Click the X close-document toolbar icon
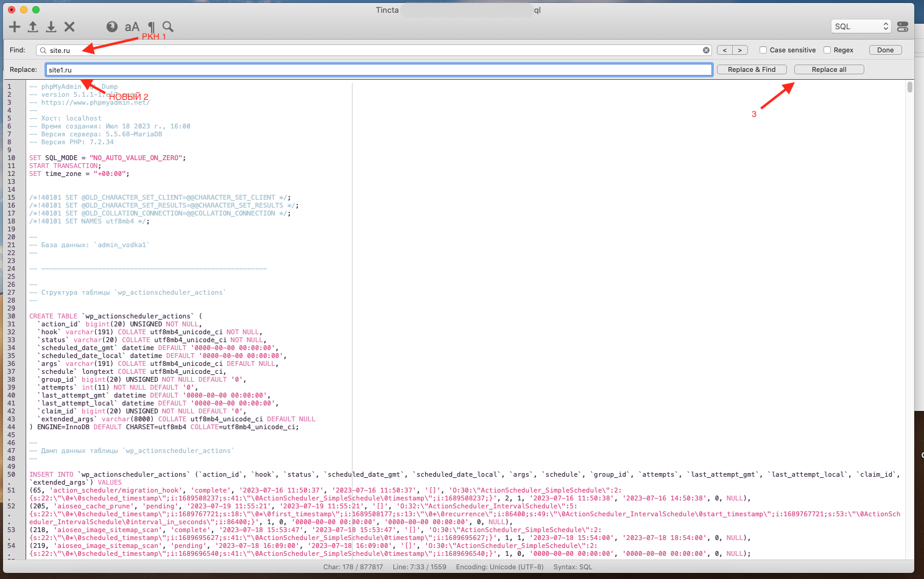The image size is (924, 579). [69, 27]
